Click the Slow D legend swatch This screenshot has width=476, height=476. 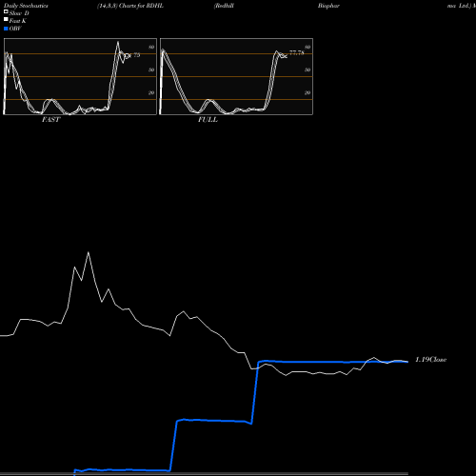[6, 11]
